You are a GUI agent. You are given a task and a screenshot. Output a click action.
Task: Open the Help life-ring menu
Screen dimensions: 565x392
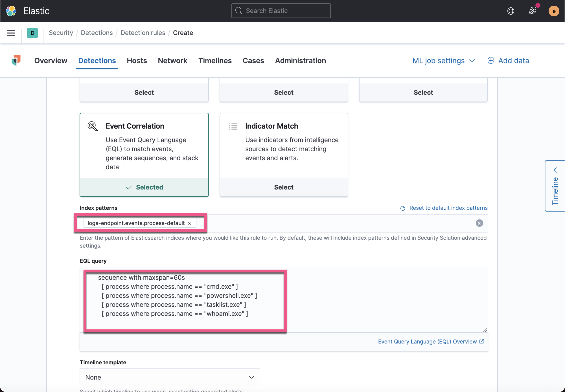[511, 11]
